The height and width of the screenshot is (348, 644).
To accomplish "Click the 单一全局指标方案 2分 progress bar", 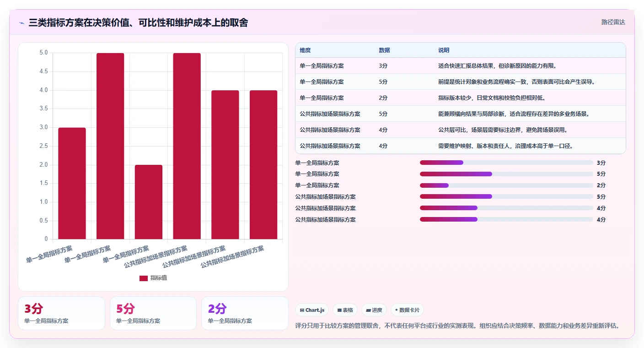I will (x=506, y=185).
